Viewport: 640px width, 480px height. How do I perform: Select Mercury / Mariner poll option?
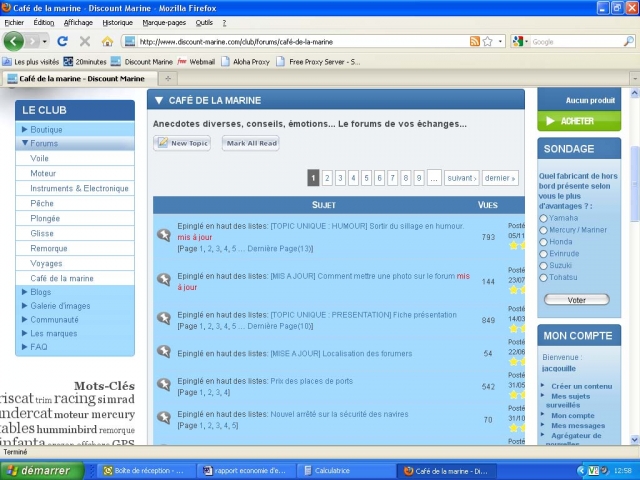(543, 230)
